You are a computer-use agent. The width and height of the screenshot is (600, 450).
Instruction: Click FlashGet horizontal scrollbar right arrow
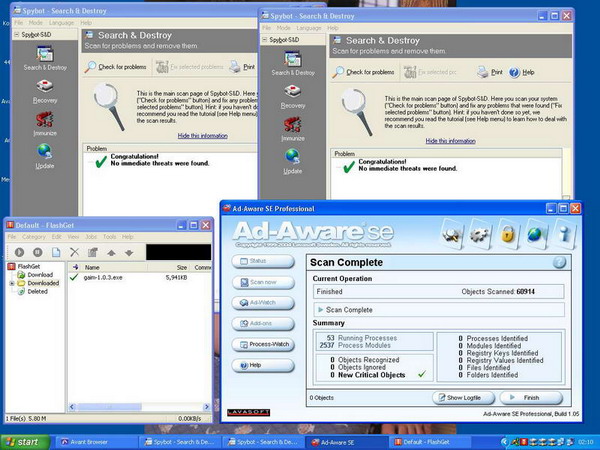(x=207, y=407)
